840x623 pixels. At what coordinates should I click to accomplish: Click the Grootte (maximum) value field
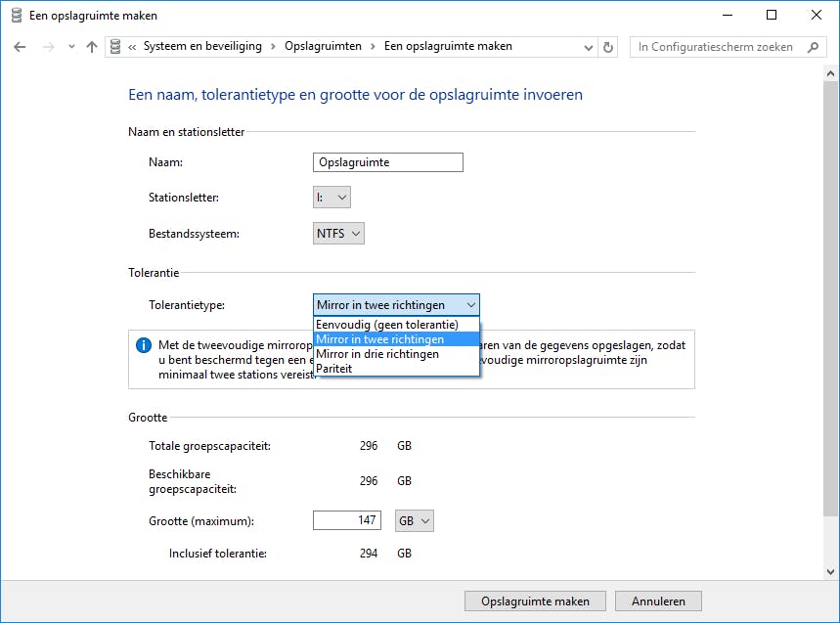click(347, 520)
